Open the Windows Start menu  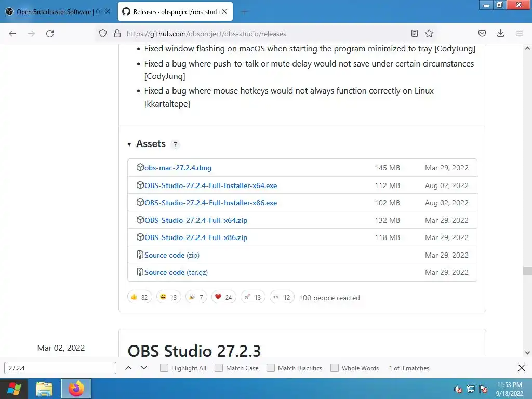point(14,389)
